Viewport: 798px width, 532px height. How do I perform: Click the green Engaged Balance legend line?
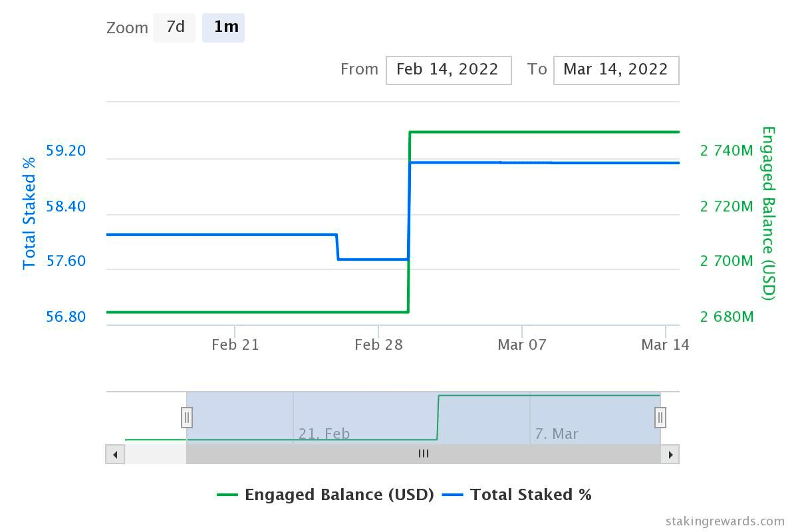(x=227, y=495)
